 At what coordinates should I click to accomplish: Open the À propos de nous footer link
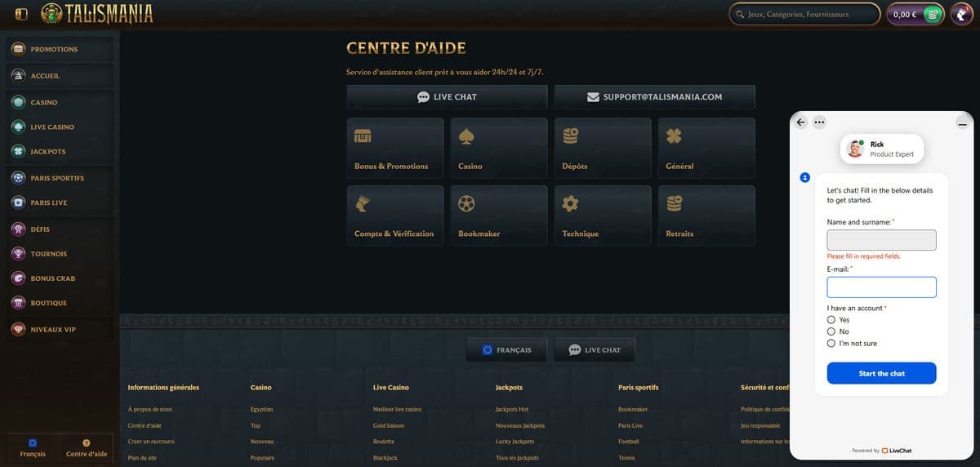150,409
